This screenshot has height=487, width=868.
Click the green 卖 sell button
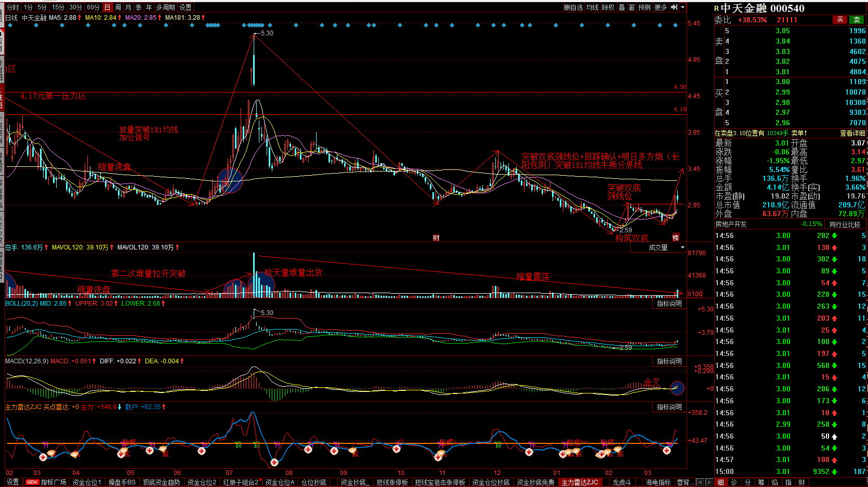click(857, 20)
